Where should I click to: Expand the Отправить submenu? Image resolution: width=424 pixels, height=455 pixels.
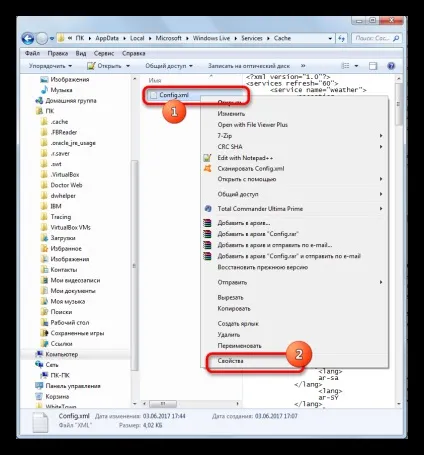point(293,282)
